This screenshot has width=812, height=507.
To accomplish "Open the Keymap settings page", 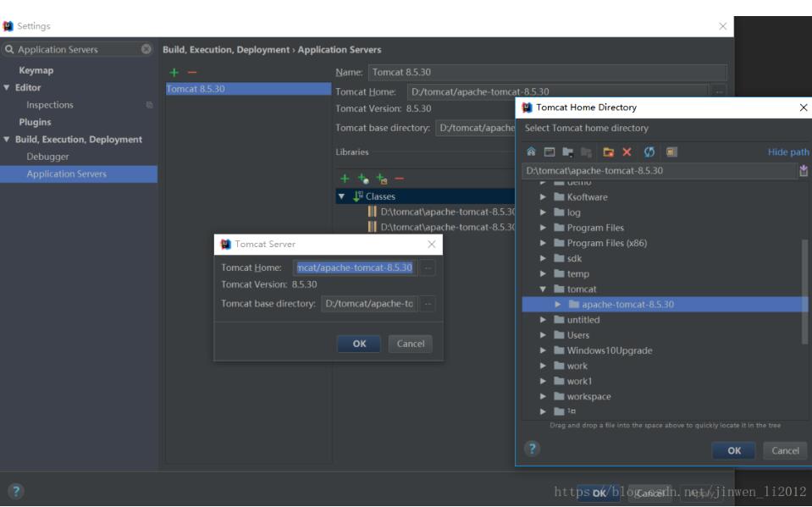I will point(36,70).
